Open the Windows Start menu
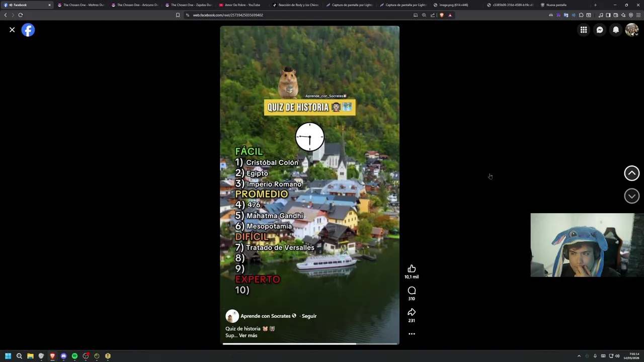This screenshot has width=644, height=362. click(8, 356)
